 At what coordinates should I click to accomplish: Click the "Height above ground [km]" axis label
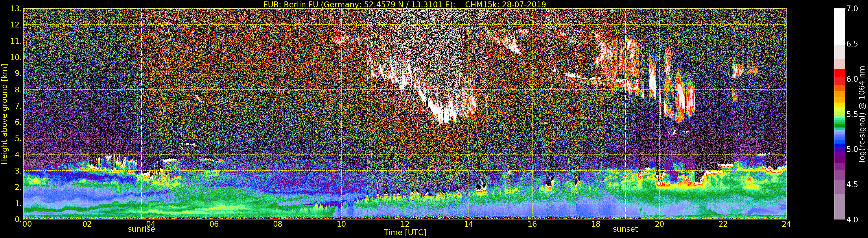pos(4,114)
